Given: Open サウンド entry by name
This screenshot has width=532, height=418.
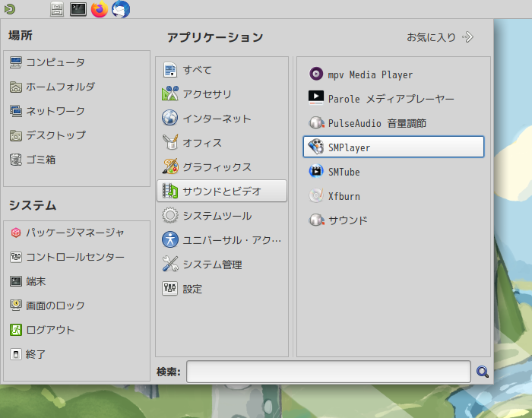Looking at the screenshot, I should point(348,220).
